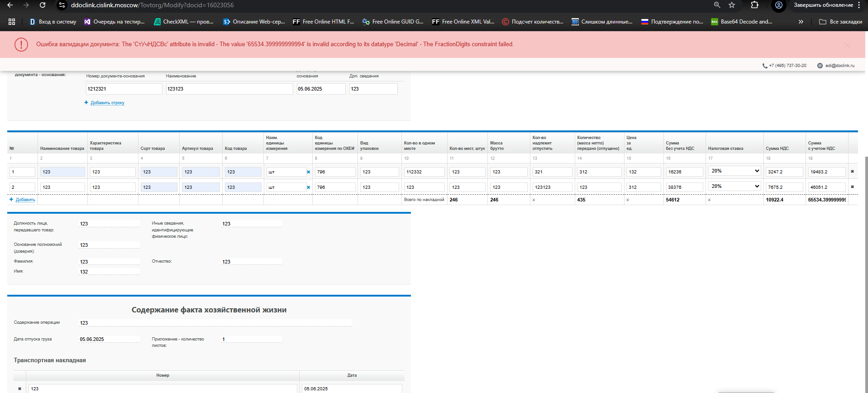Click plus icon next to 'Добавить строку'

pyautogui.click(x=86, y=103)
